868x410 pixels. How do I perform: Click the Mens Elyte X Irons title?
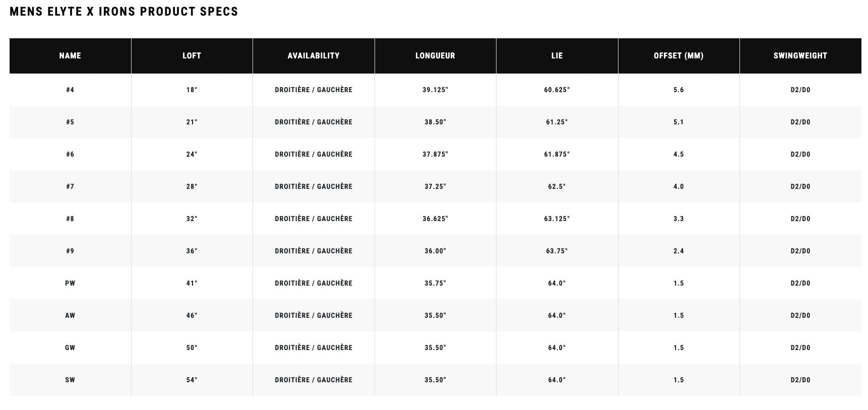(x=124, y=12)
